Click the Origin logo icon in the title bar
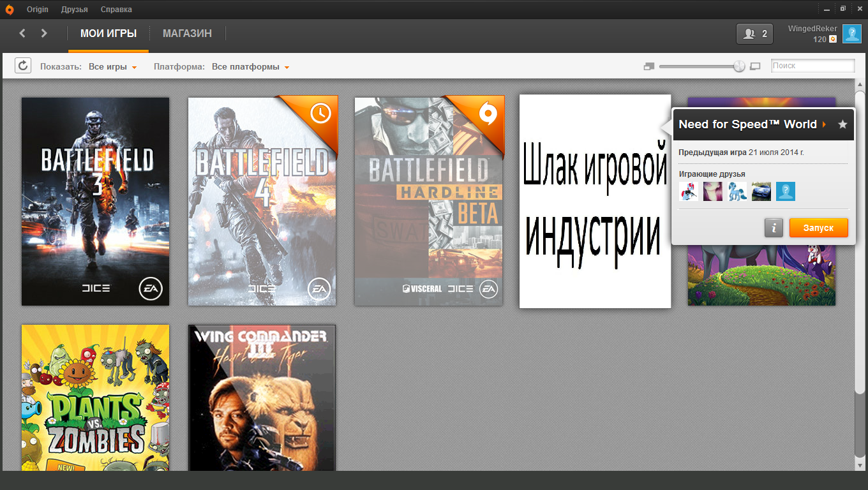The image size is (868, 490). 10,9
